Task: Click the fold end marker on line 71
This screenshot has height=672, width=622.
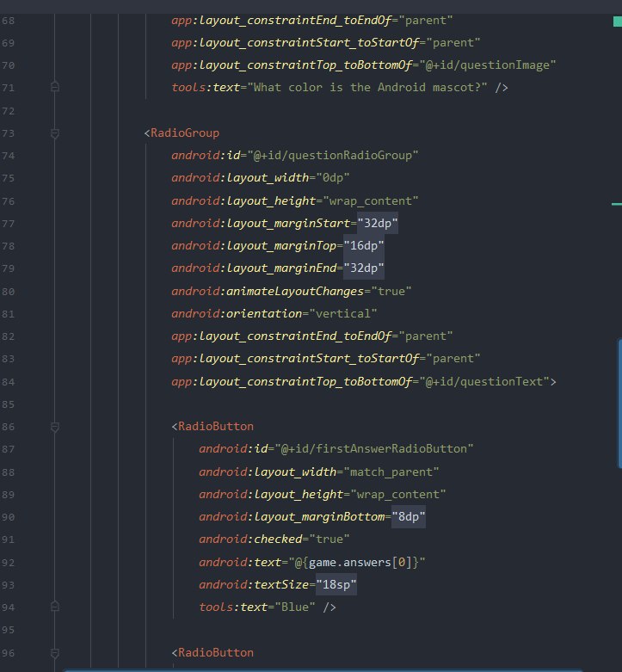Action: [55, 87]
